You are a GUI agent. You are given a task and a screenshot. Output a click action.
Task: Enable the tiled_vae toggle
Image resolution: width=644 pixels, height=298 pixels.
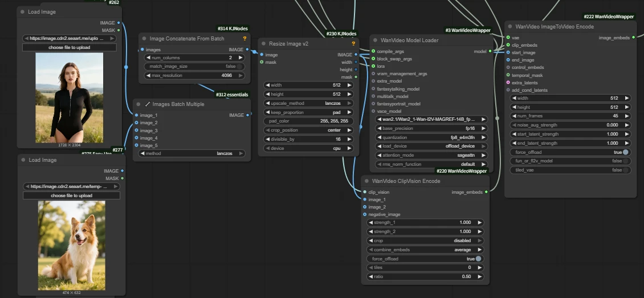[625, 170]
